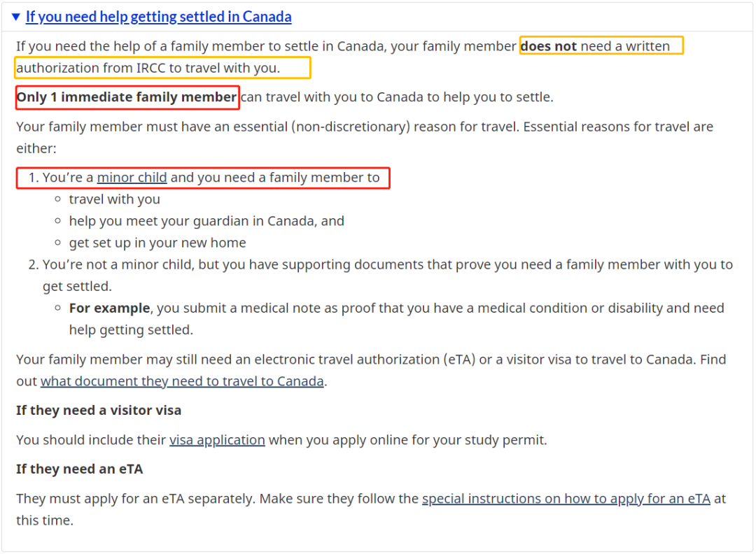Follow 'what document they need to travel to Canada' link

click(x=182, y=381)
